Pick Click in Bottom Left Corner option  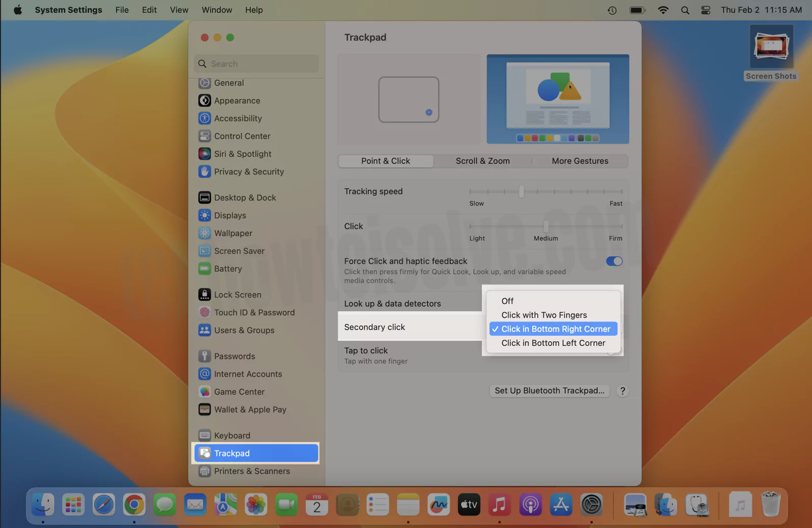[x=554, y=343]
